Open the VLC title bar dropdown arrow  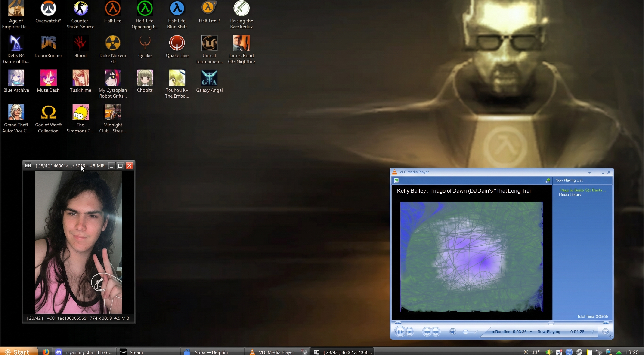(589, 172)
